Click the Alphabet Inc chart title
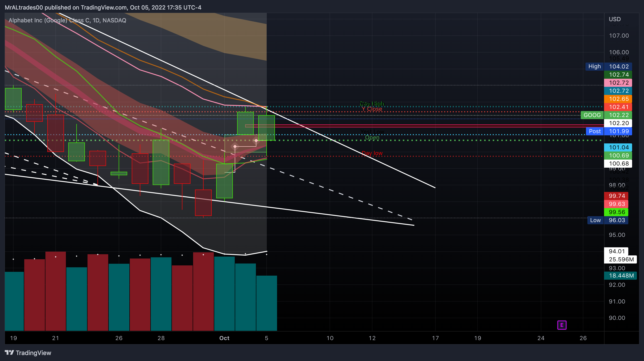The image size is (644, 361). (67, 20)
